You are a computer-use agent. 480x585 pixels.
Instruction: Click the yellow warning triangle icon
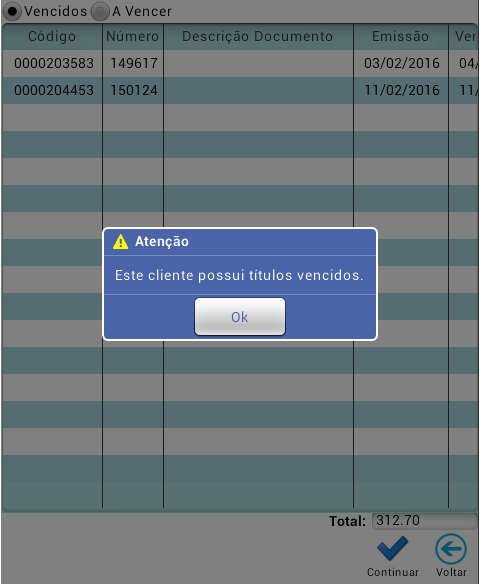click(x=120, y=241)
